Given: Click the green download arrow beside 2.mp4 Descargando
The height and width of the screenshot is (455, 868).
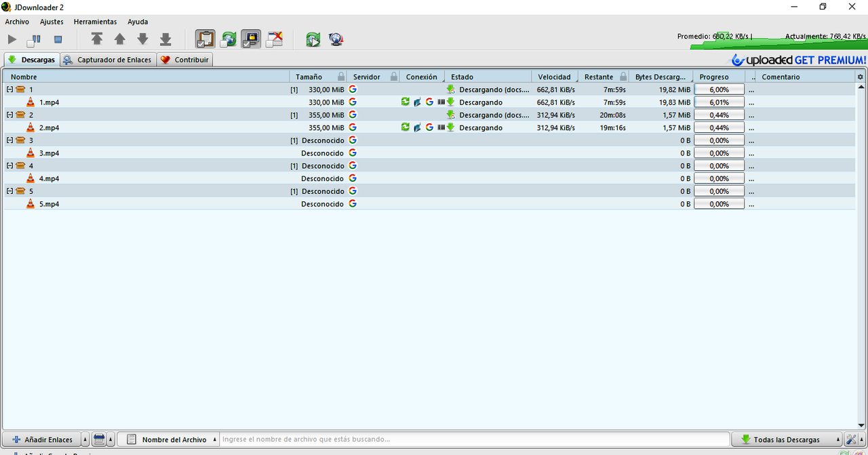Looking at the screenshot, I should [450, 127].
